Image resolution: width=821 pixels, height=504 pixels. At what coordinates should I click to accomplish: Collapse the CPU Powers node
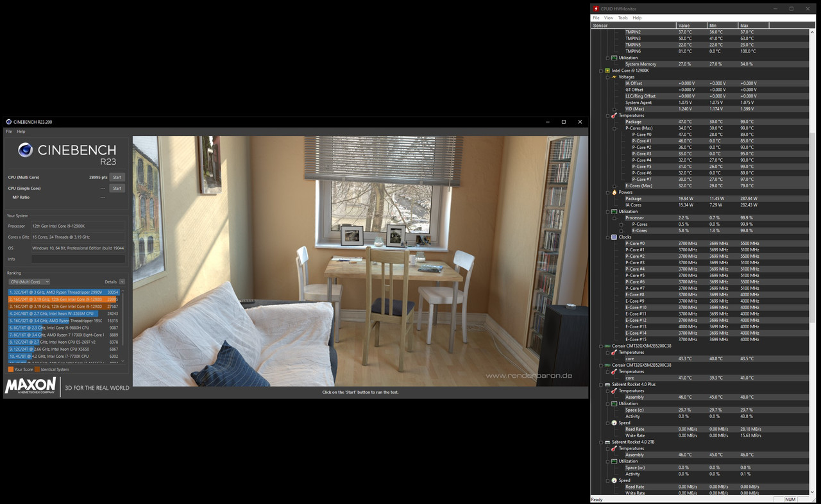607,192
